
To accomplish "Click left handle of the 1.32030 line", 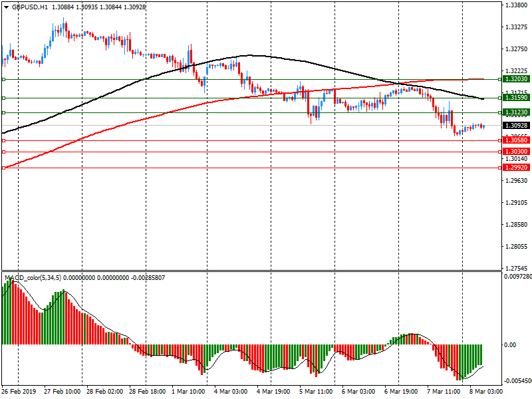I will click(x=4, y=79).
